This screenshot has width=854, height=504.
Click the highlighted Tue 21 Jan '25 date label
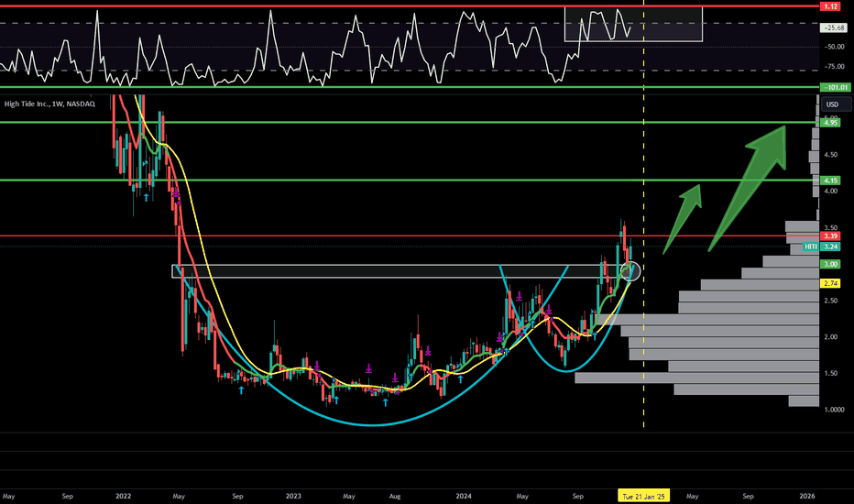(644, 497)
